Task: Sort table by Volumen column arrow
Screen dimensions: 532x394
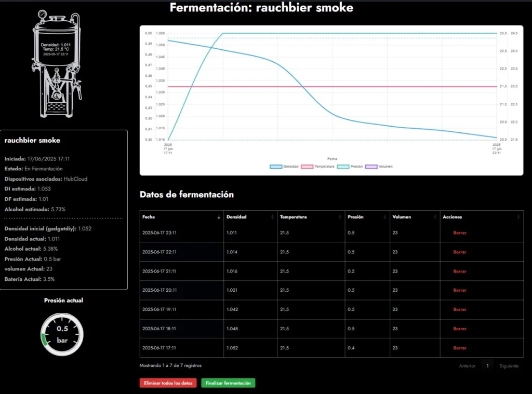Action: pyautogui.click(x=435, y=218)
